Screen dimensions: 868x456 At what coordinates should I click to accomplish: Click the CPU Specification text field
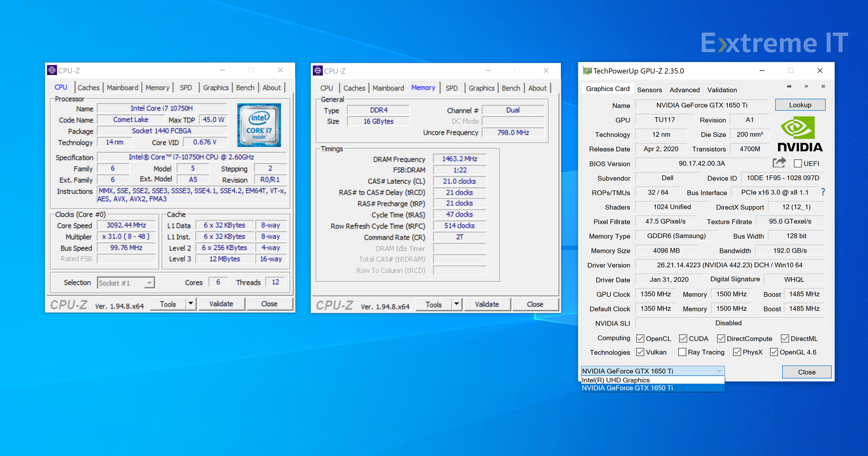tap(192, 157)
